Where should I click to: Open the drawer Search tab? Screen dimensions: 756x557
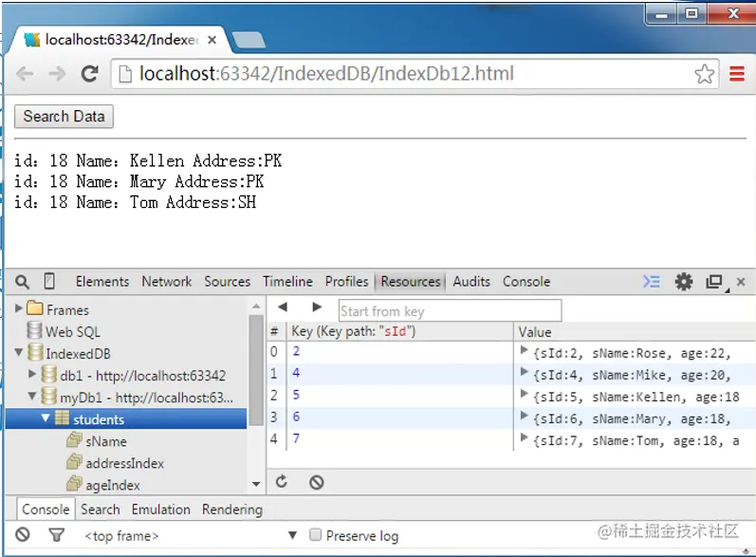click(x=101, y=510)
